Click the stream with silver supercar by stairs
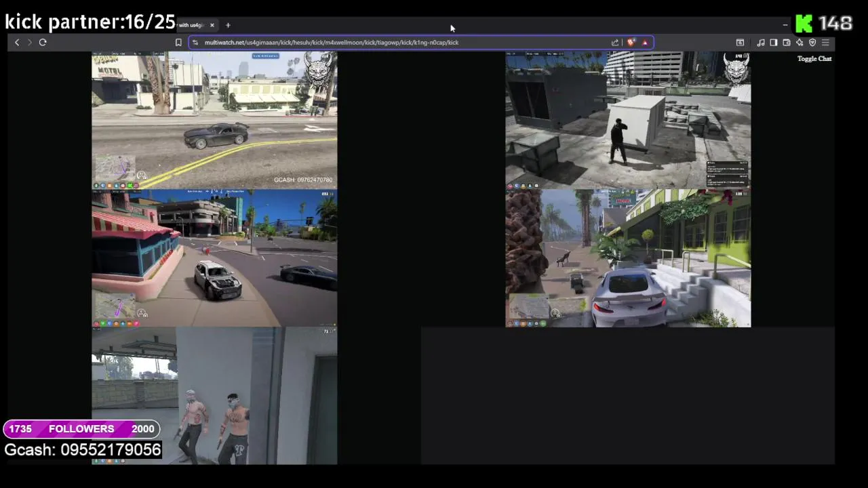This screenshot has width=868, height=488. point(628,258)
